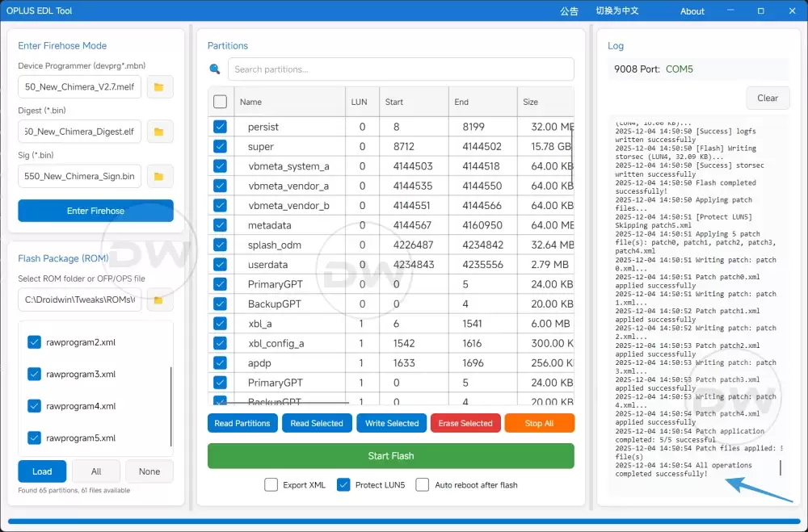Open the About menu
This screenshot has height=532, width=808.
coord(692,11)
